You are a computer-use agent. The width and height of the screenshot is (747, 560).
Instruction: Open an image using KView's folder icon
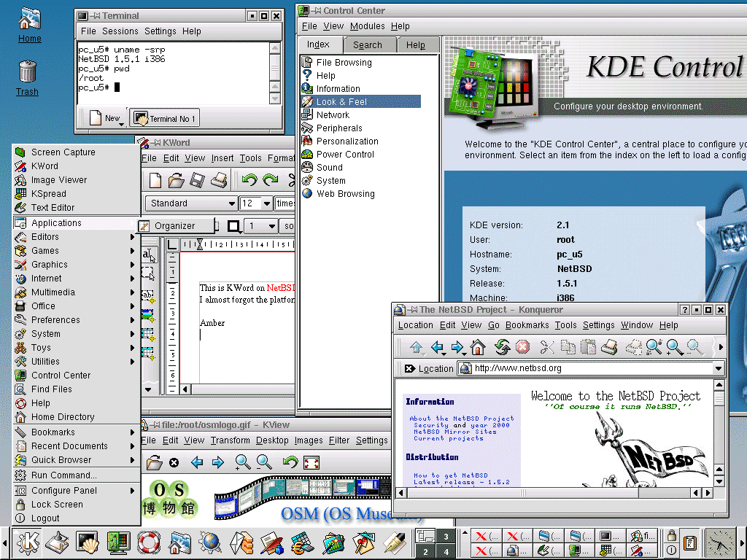tap(154, 462)
